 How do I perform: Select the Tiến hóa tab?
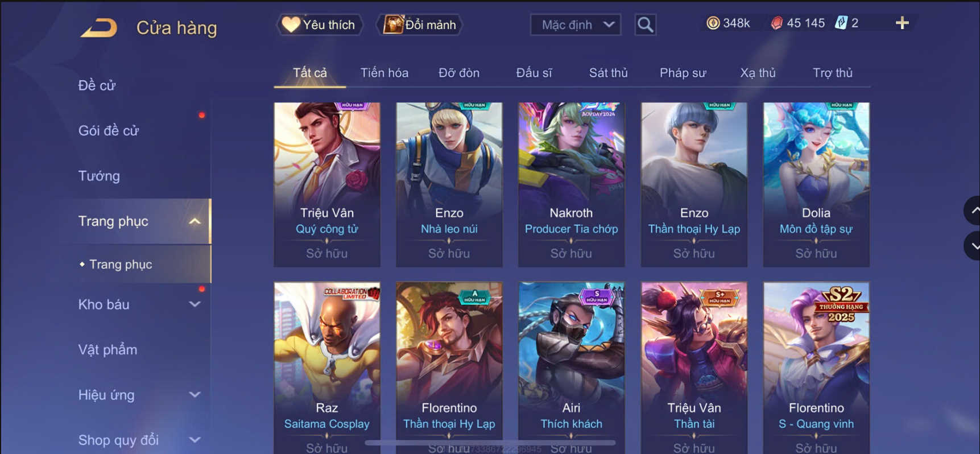pos(384,73)
